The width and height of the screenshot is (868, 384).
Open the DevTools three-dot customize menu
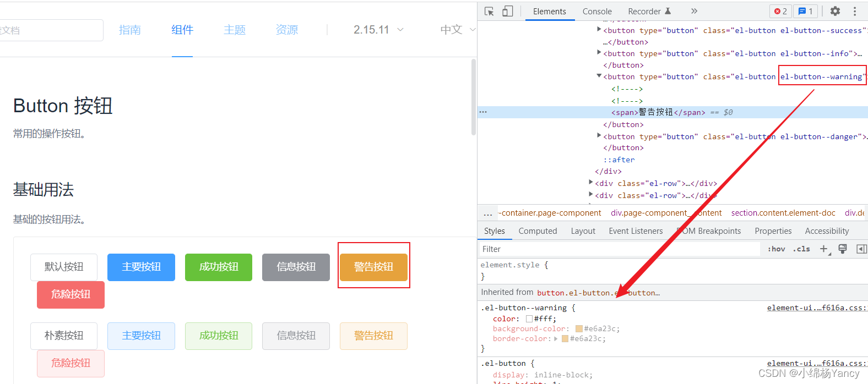click(855, 11)
